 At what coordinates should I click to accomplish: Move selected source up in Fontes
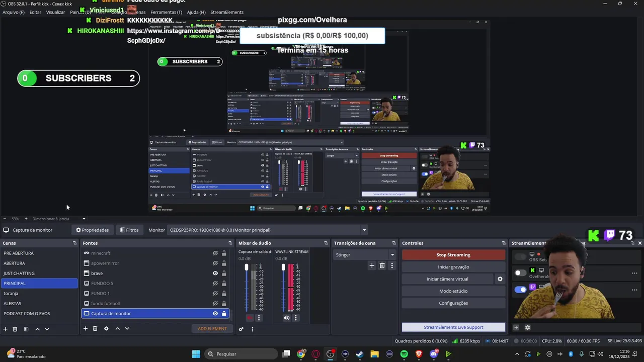[x=117, y=329]
